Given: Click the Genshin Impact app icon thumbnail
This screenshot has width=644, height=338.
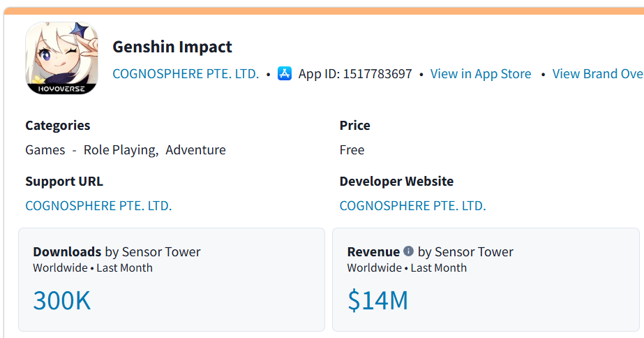Looking at the screenshot, I should coord(61,58).
